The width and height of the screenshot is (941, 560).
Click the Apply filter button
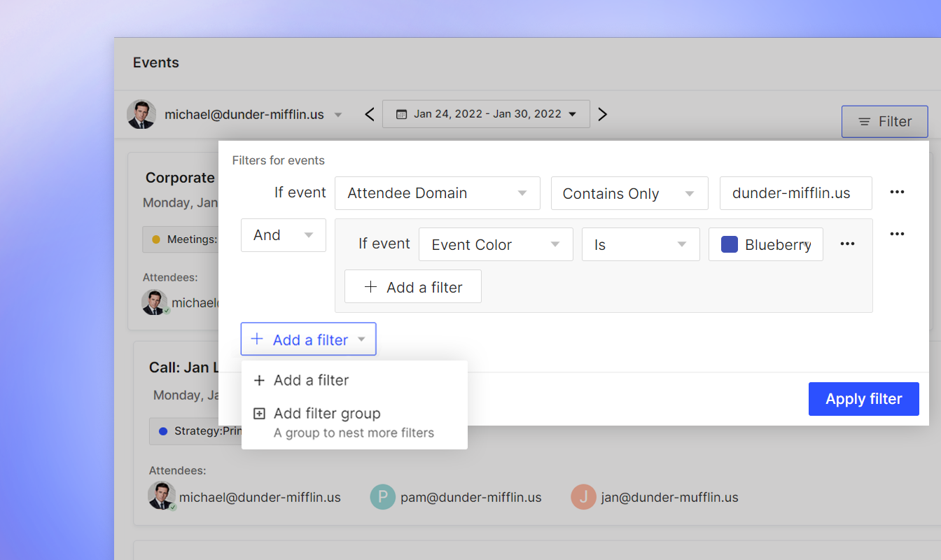pyautogui.click(x=863, y=399)
